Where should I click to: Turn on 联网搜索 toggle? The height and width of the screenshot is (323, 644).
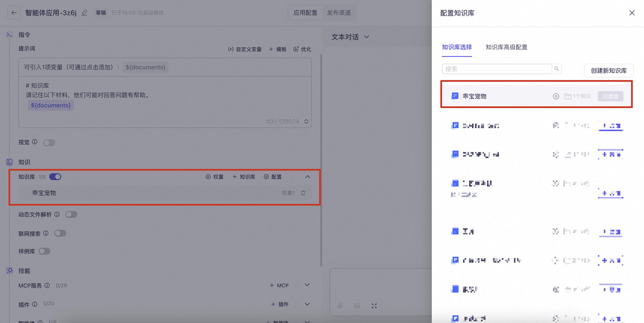pyautogui.click(x=60, y=233)
